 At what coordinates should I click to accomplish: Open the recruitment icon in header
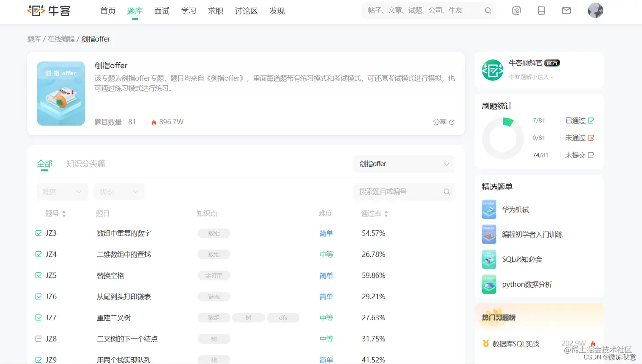(x=516, y=11)
